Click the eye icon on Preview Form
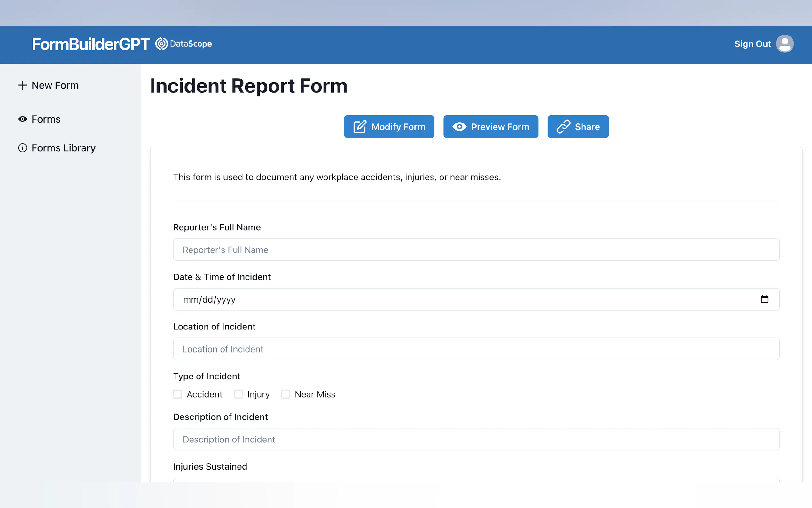 459,127
